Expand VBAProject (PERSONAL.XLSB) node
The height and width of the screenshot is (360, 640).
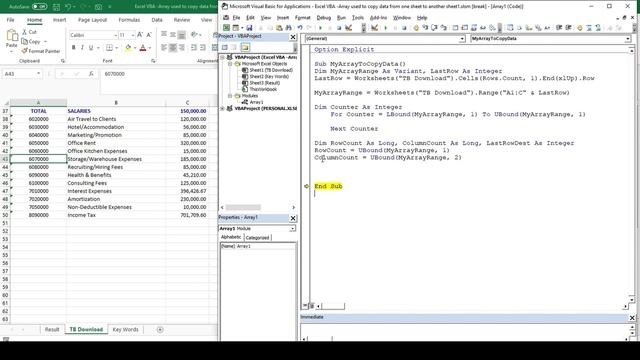[222, 109]
